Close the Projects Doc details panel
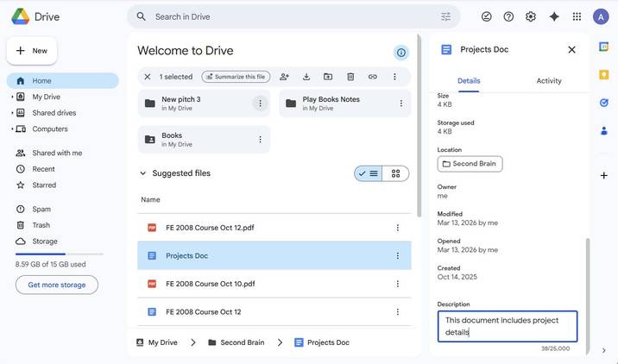618x364 pixels. point(571,50)
